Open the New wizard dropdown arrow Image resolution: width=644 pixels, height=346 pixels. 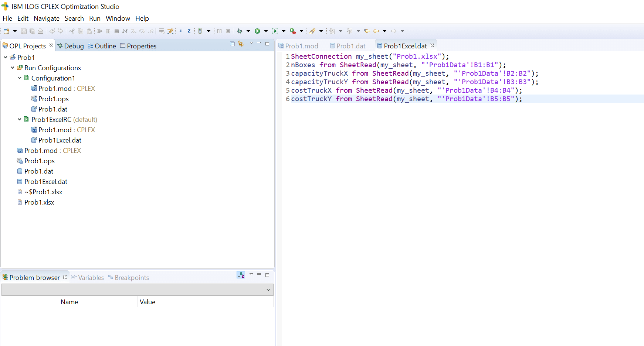pyautogui.click(x=15, y=31)
